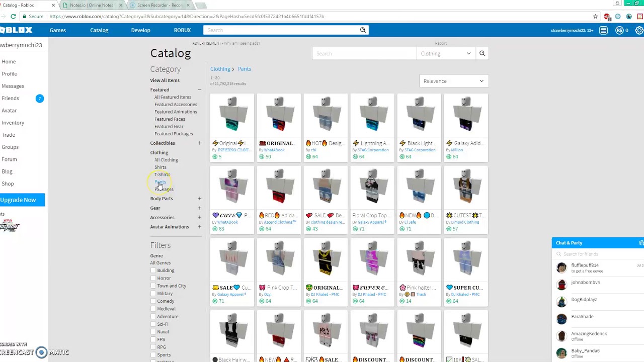Click the header Search text field

(281, 30)
